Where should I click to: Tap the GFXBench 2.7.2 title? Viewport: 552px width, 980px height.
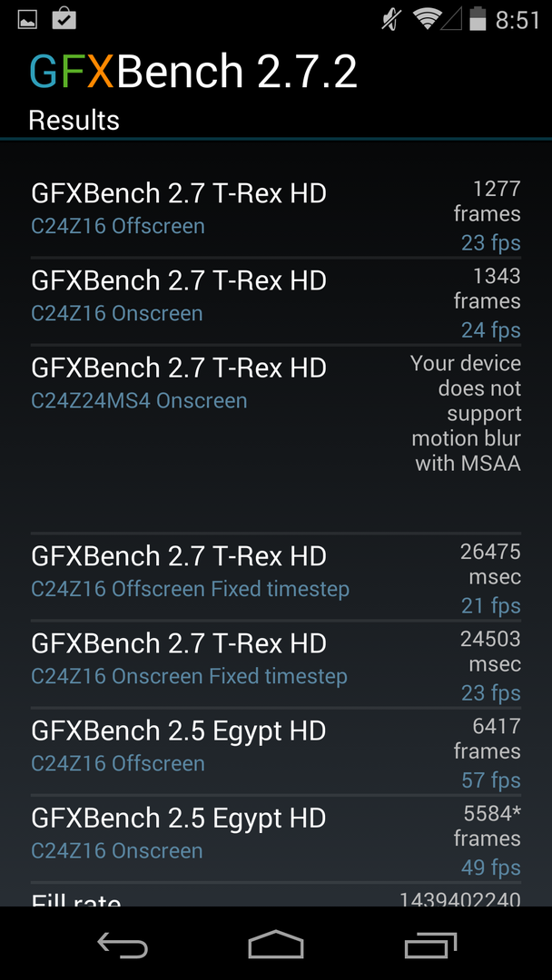193,72
